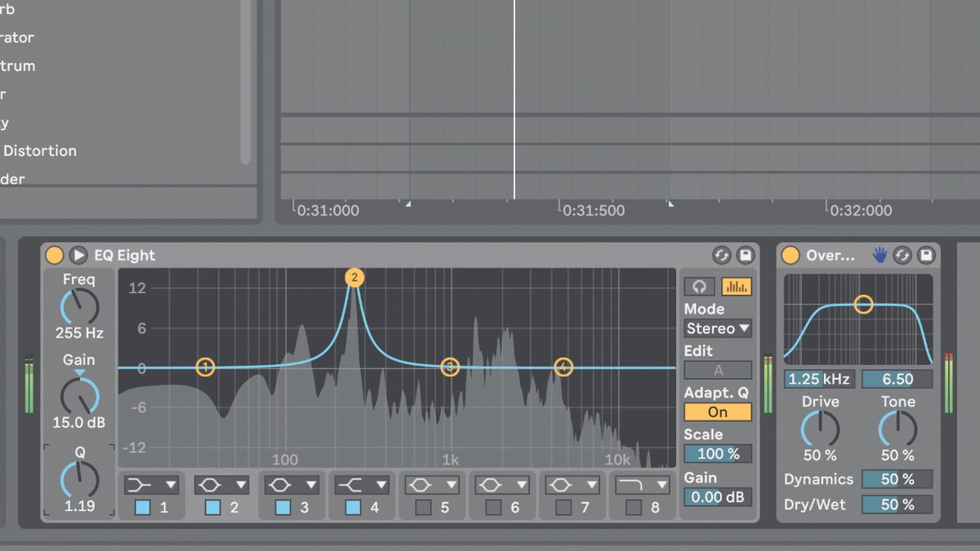The height and width of the screenshot is (551, 980).
Task: Enable the headphone audition icon in EQ Eight
Action: point(698,287)
